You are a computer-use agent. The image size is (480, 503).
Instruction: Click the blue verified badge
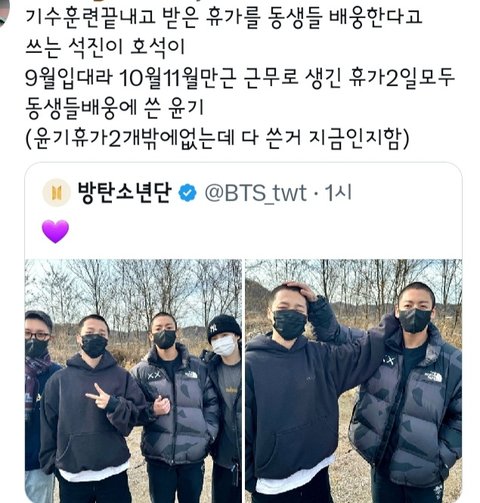point(187,193)
